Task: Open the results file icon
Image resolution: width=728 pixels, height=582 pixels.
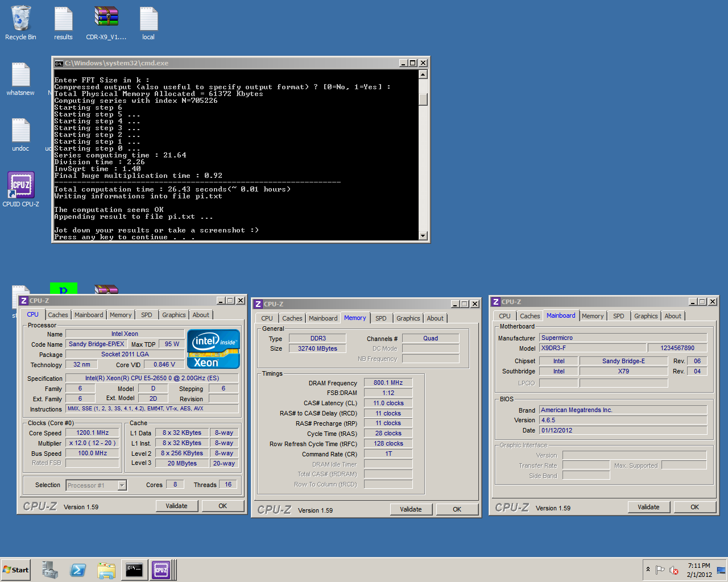Action: (63, 23)
